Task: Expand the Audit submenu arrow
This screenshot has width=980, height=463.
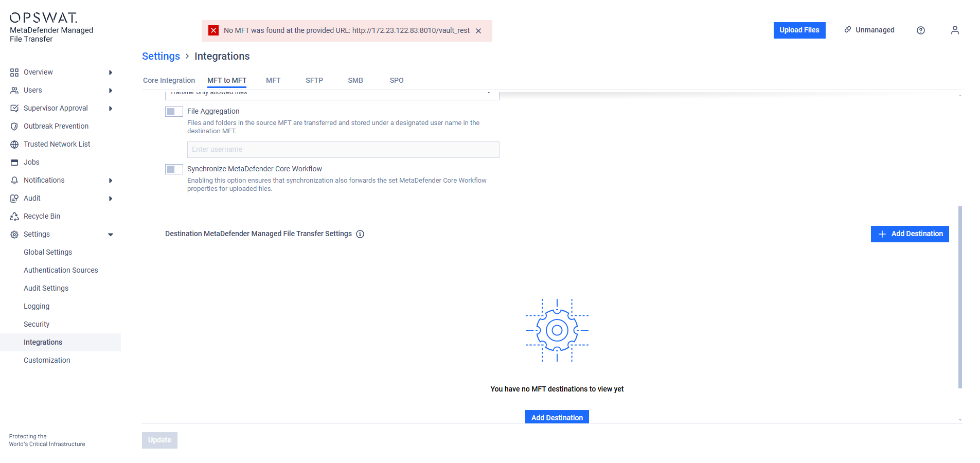Action: [x=111, y=199]
